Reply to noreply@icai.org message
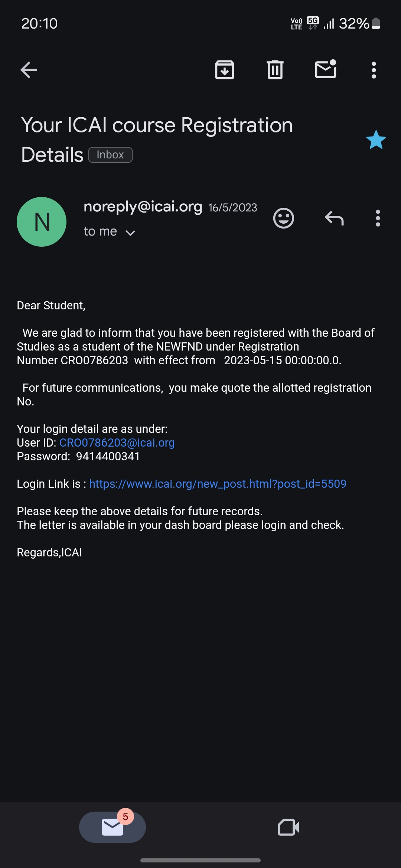 tap(334, 218)
